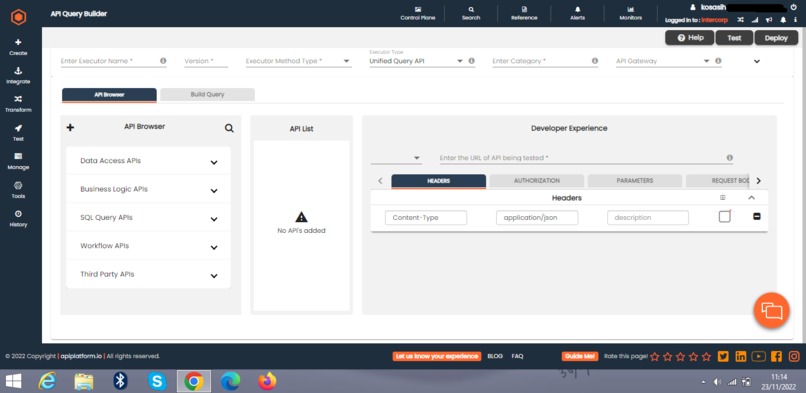Open the FAQ link in footer
This screenshot has height=393, width=806.
click(x=517, y=356)
